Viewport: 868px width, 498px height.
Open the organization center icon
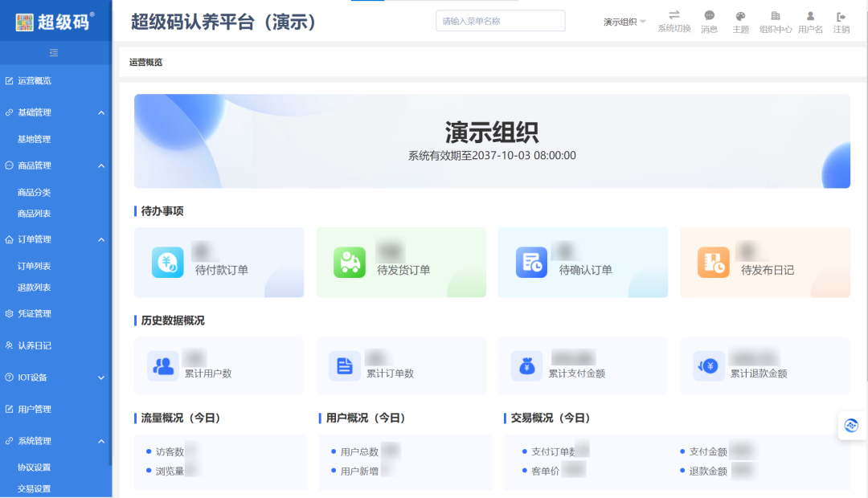776,16
